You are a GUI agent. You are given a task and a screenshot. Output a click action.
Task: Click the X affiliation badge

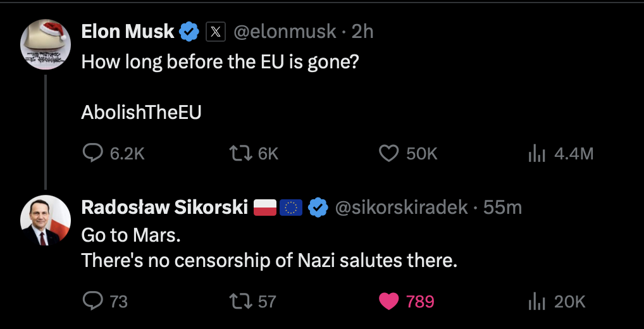pos(216,31)
